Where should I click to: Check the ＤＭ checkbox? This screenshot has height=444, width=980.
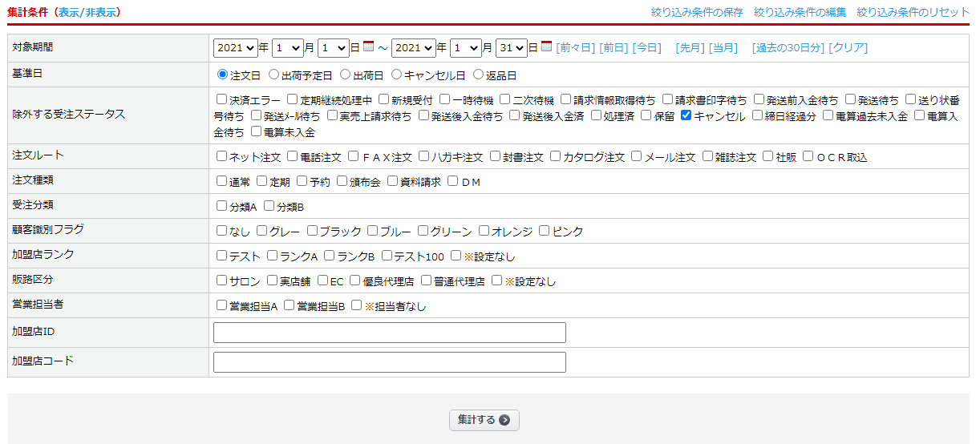tap(453, 181)
